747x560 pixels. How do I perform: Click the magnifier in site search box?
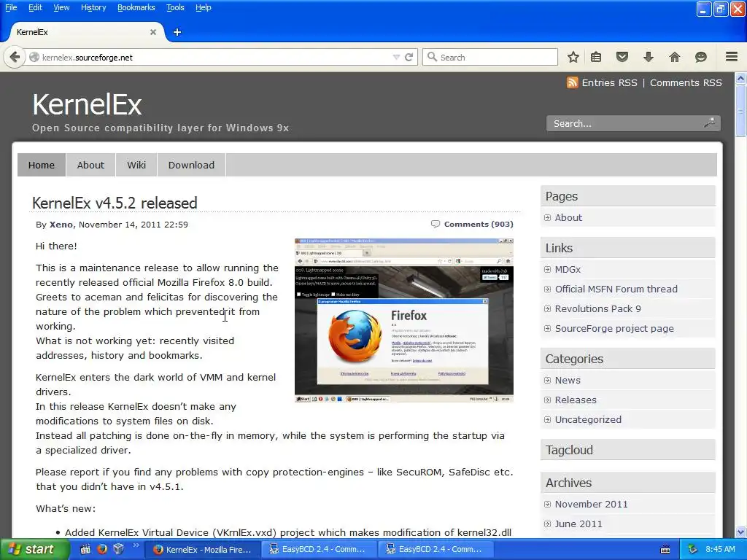(709, 123)
